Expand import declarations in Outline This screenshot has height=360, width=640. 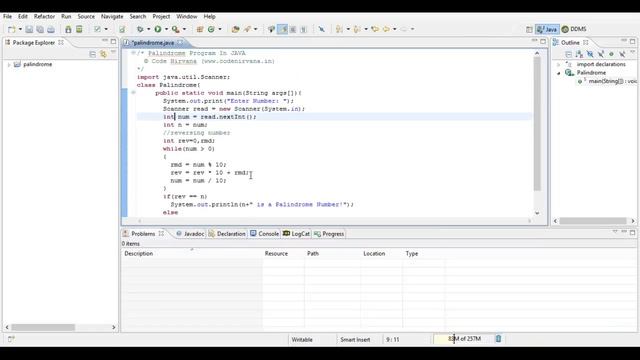pyautogui.click(x=559, y=64)
